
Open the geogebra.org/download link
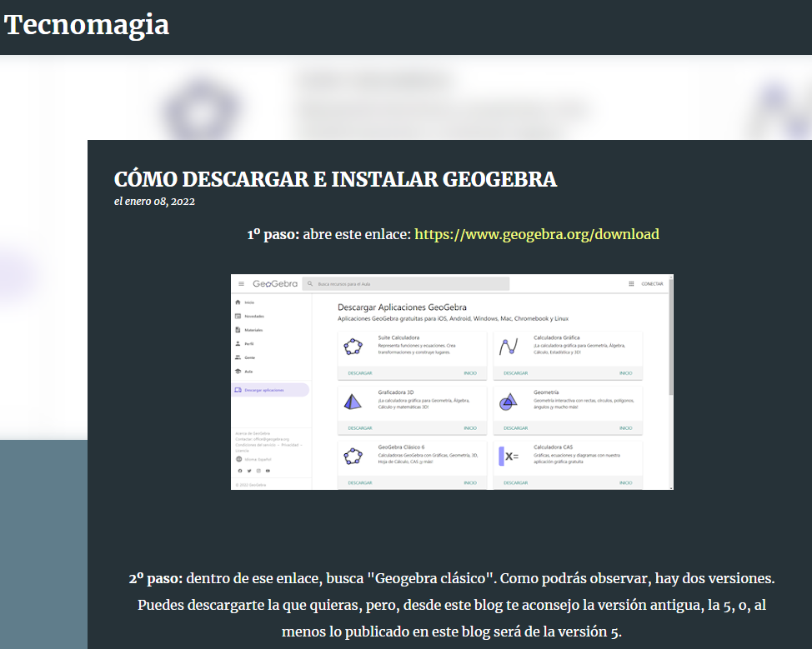point(536,234)
